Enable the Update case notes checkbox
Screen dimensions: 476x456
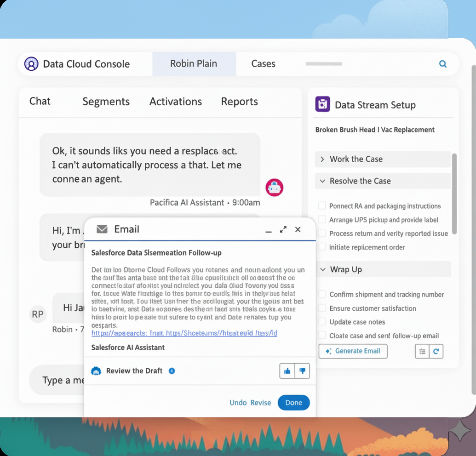tap(322, 322)
